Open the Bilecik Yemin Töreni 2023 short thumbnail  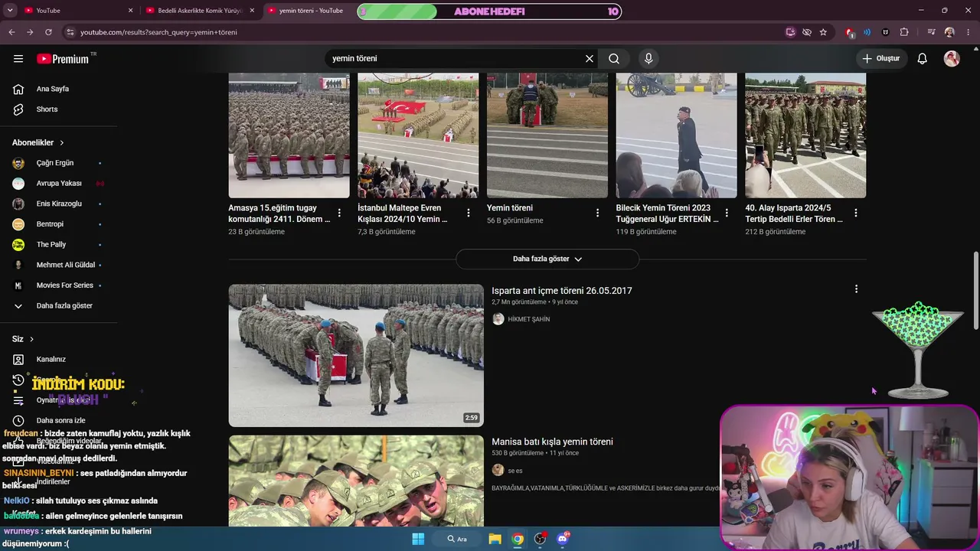point(677,135)
